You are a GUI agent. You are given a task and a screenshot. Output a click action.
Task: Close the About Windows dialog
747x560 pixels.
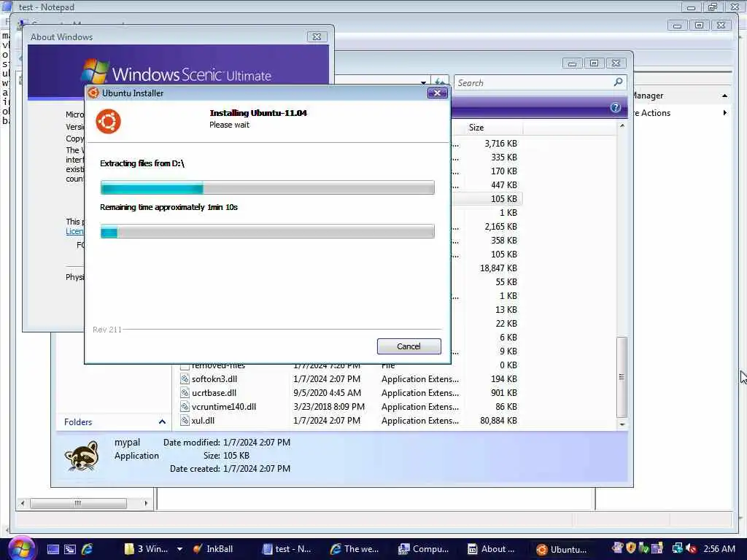coord(317,36)
